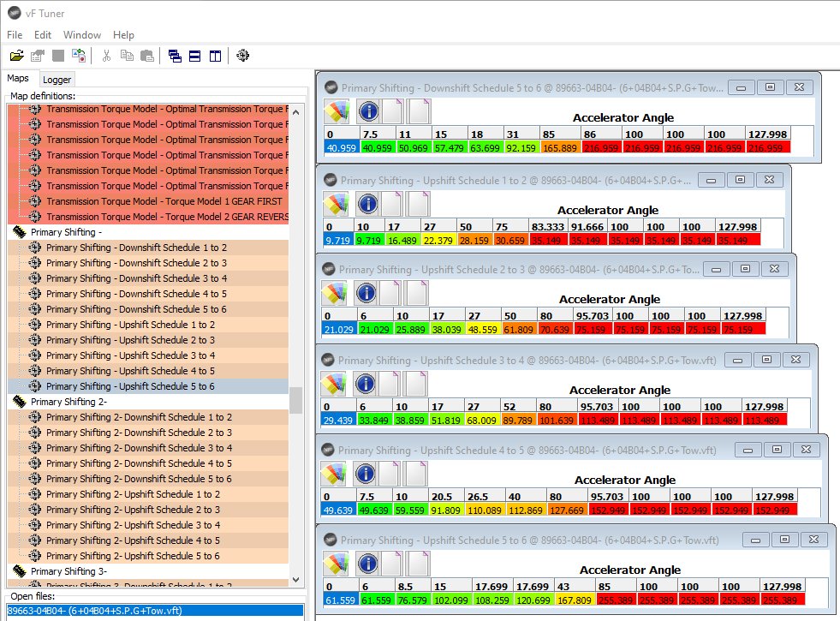Select yellow cell 22.379 in Upshift 1 to 2 table

click(x=438, y=241)
